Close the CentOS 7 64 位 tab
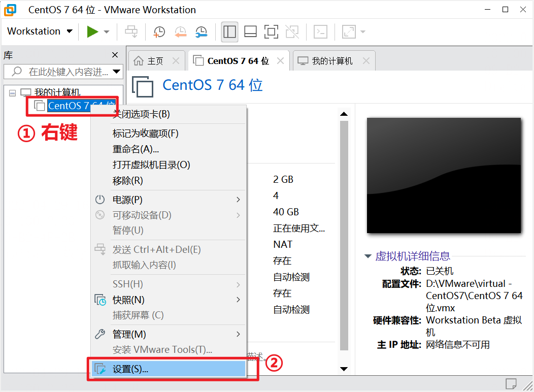This screenshot has height=392, width=534. [280, 60]
